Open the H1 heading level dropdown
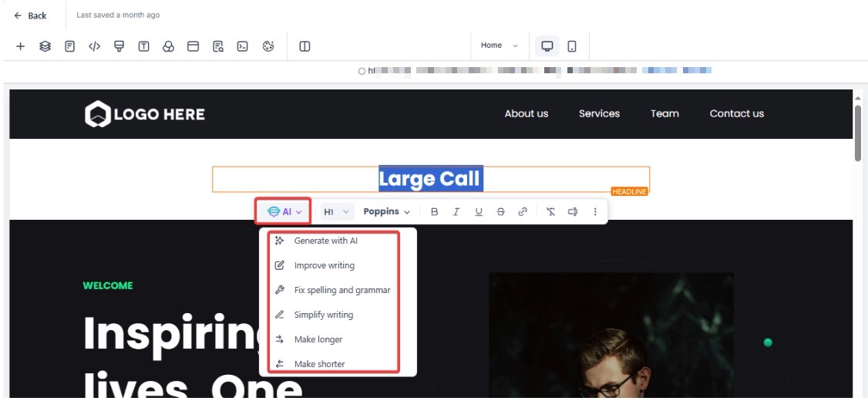 point(337,211)
